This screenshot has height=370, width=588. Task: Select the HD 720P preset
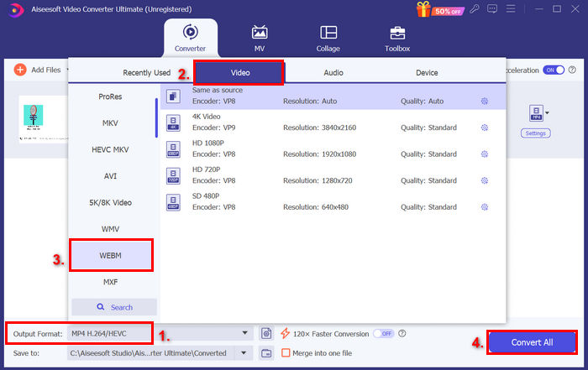coord(333,175)
